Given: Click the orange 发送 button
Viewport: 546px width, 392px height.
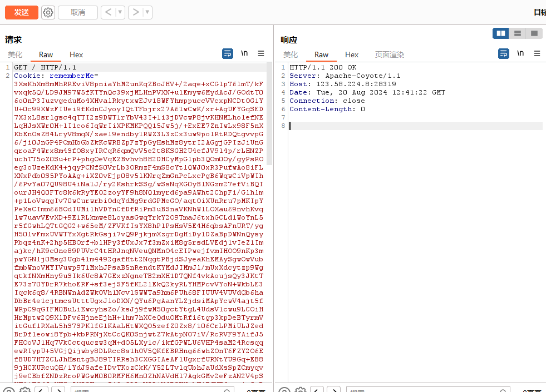Looking at the screenshot, I should (x=22, y=12).
